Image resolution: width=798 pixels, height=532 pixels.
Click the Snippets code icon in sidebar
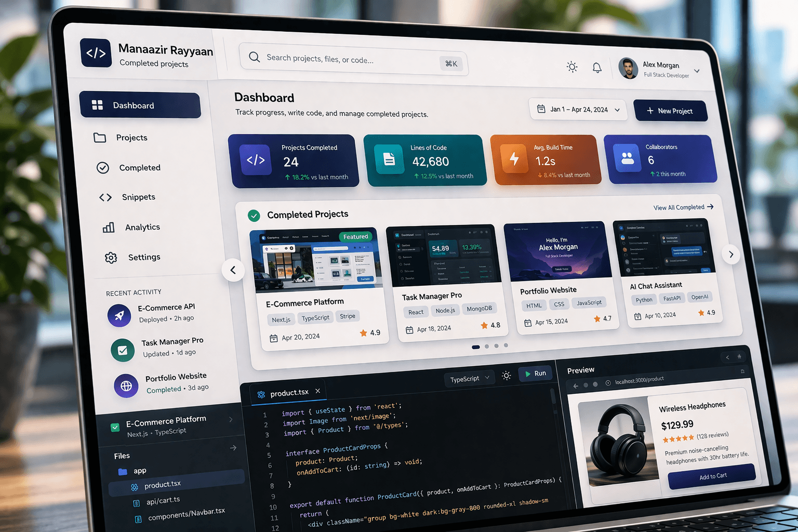tap(105, 197)
